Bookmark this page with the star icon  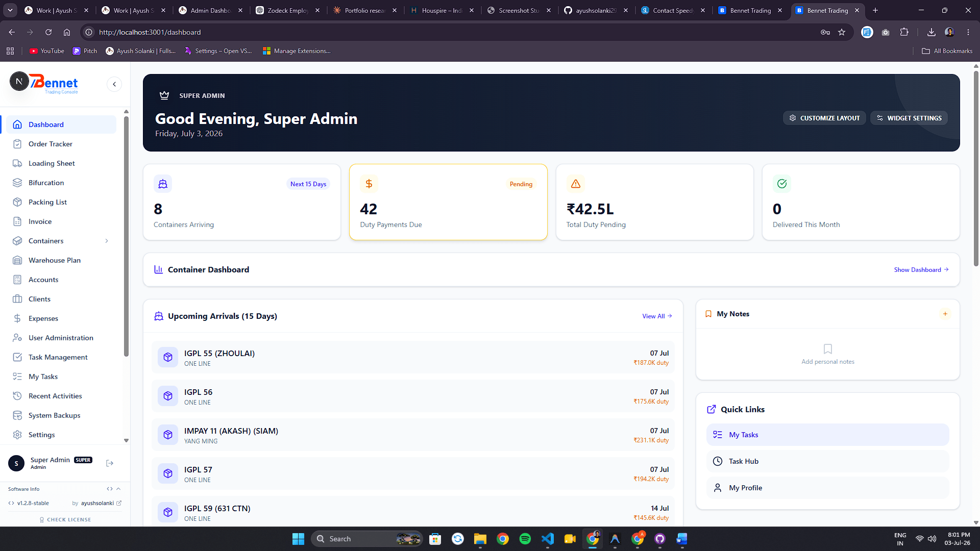(x=842, y=32)
